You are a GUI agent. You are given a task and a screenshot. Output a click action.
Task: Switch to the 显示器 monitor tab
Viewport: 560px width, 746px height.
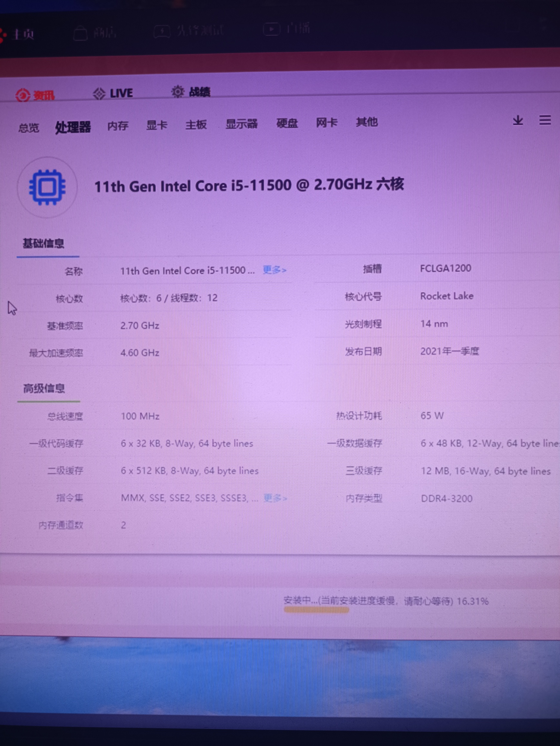pos(241,124)
